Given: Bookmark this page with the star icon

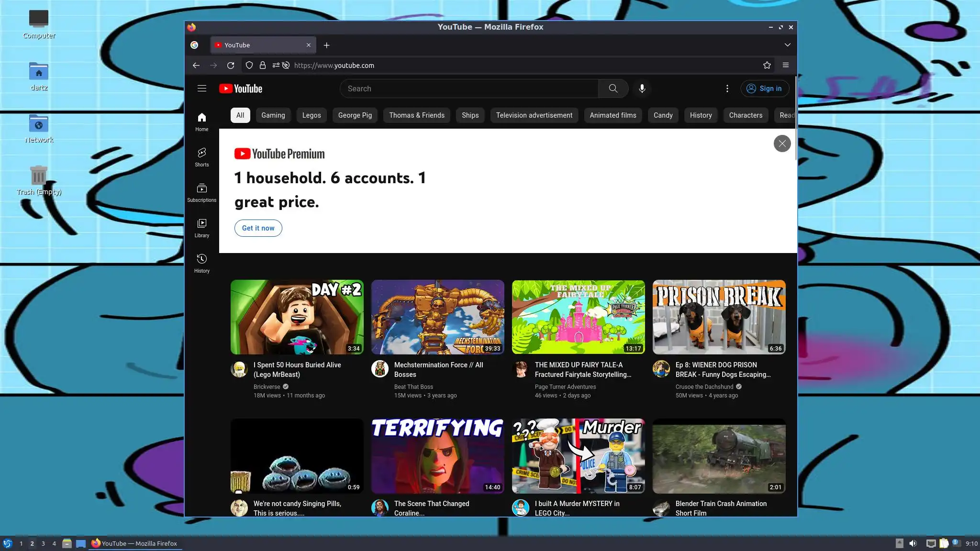Looking at the screenshot, I should (767, 66).
